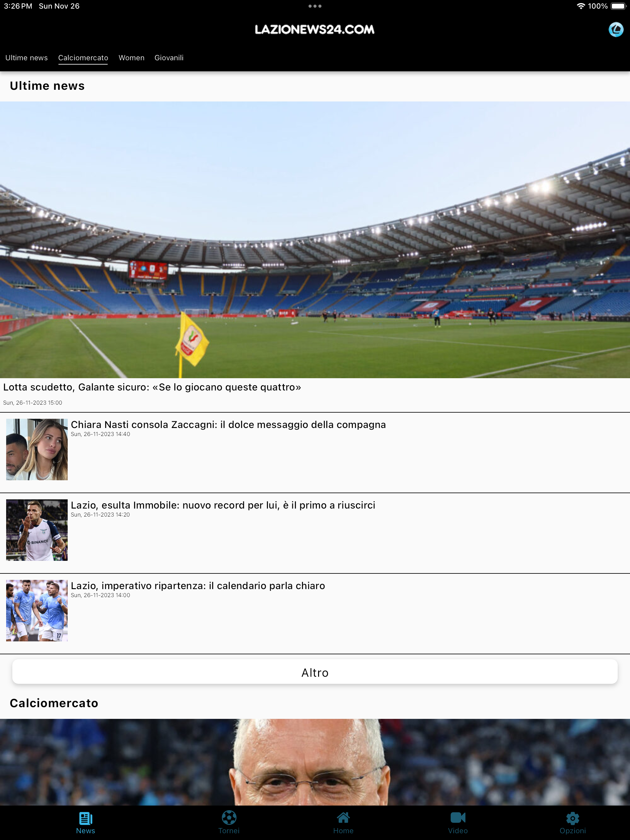630x840 pixels.
Task: Open the Calciomercato featured man photo
Action: tap(315, 762)
